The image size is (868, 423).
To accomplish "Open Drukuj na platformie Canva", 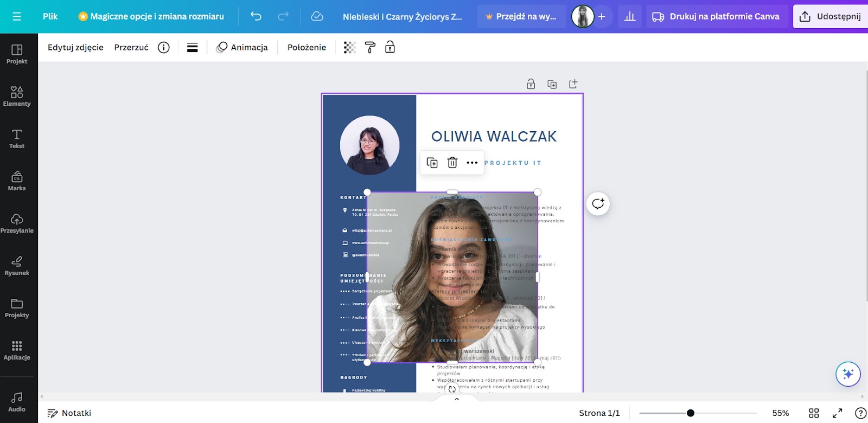I will point(716,16).
